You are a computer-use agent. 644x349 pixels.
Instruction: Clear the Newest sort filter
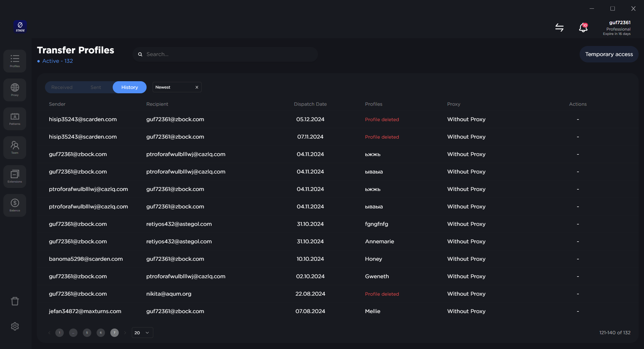pyautogui.click(x=197, y=87)
